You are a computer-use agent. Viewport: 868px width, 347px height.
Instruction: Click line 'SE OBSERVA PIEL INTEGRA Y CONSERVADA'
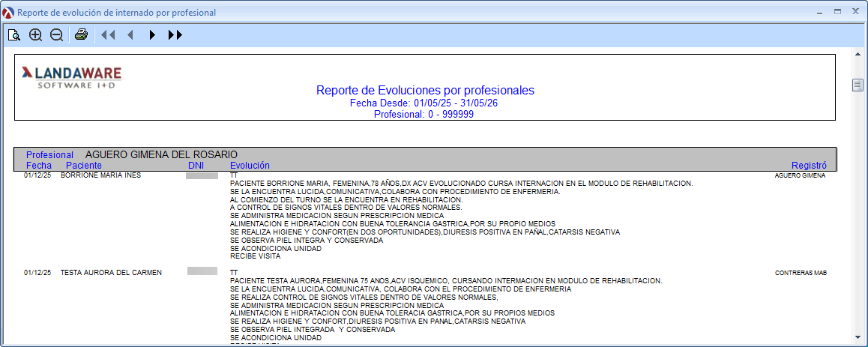(x=307, y=240)
